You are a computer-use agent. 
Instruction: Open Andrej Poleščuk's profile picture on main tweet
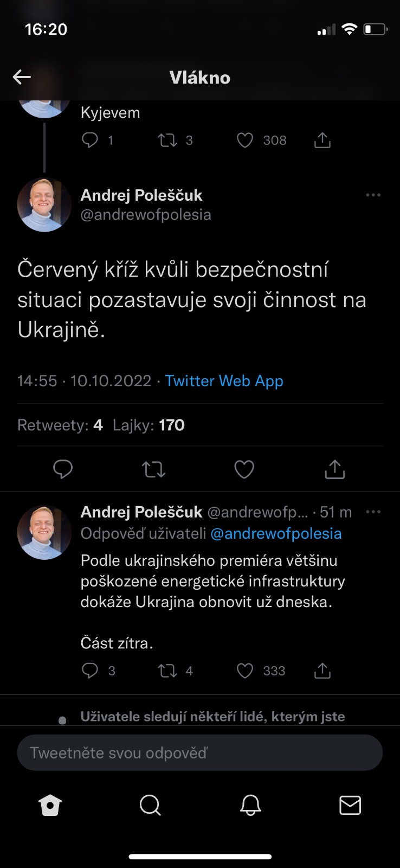[44, 205]
